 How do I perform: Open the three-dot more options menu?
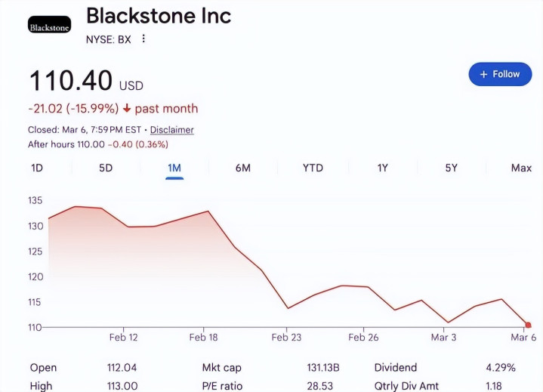pos(143,39)
